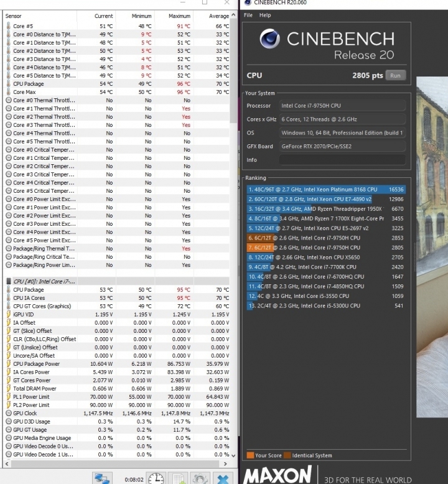This screenshot has width=448, height=484.
Task: Click status icon beside Package/Ring Thermal Throttling
Action: point(9,248)
